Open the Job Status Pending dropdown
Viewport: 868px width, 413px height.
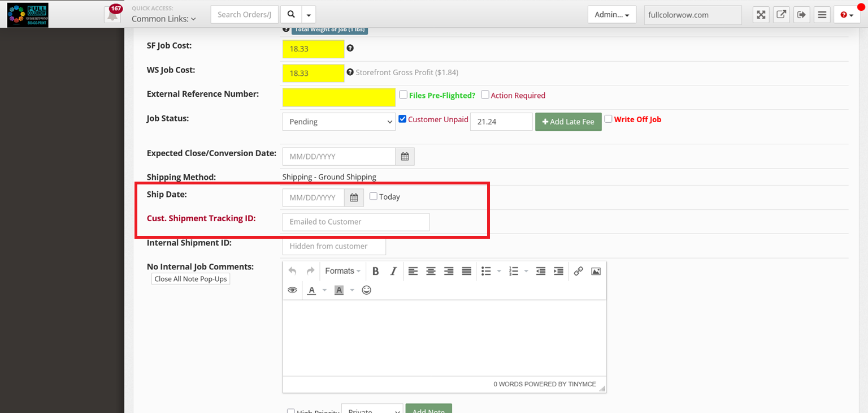[x=339, y=122]
